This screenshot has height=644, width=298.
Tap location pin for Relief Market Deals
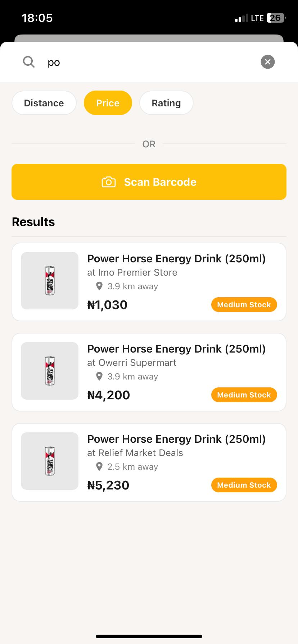(99, 467)
